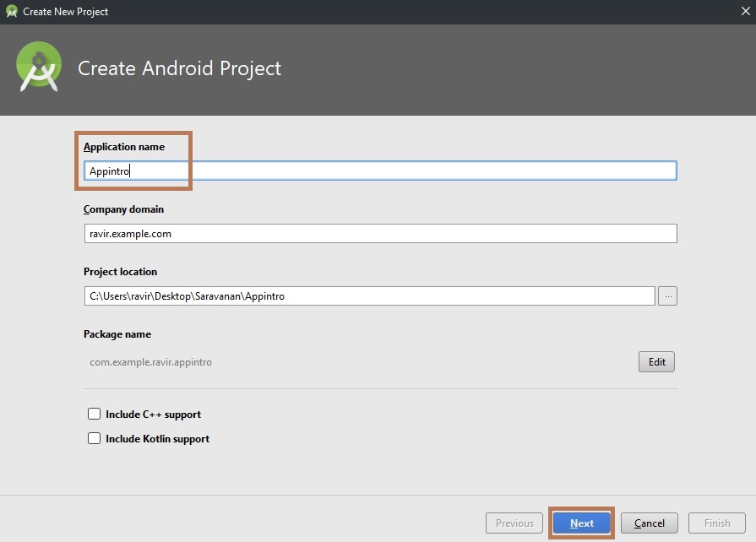Close the Create New Project dialog
756x542 pixels.
click(745, 12)
